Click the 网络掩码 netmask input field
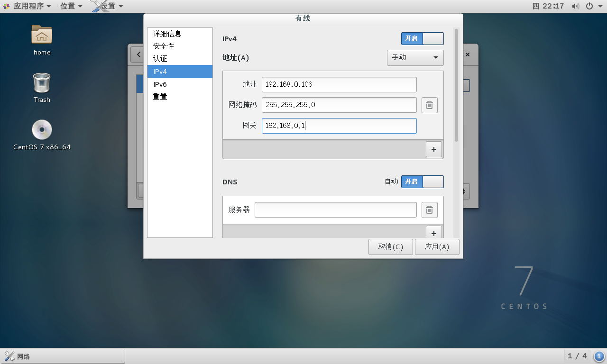This screenshot has height=364, width=607. [339, 105]
